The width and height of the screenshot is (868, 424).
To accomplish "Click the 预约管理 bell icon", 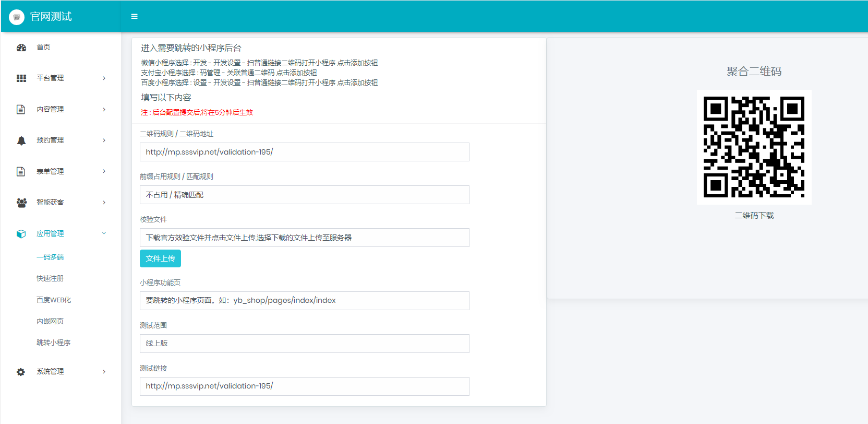I will point(21,140).
